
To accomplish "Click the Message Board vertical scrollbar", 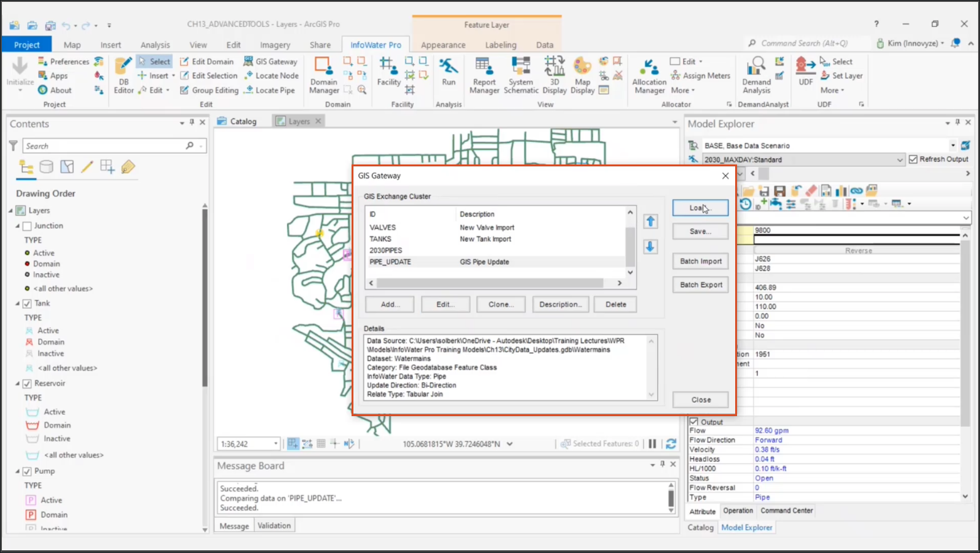I will click(671, 498).
